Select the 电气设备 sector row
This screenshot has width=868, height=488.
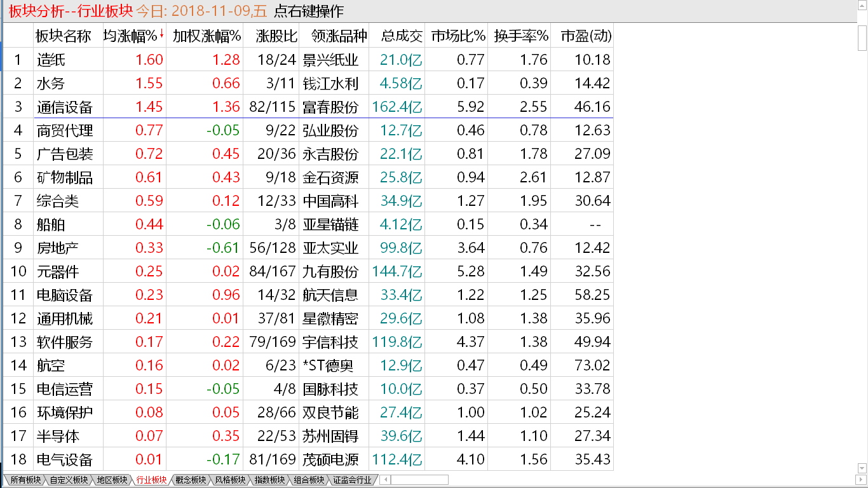coord(308,460)
